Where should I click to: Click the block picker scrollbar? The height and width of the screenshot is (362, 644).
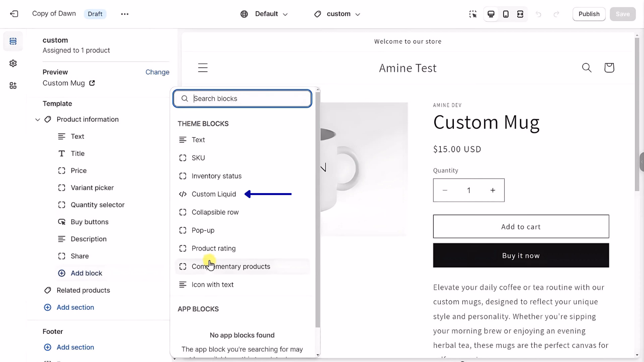[x=317, y=209]
